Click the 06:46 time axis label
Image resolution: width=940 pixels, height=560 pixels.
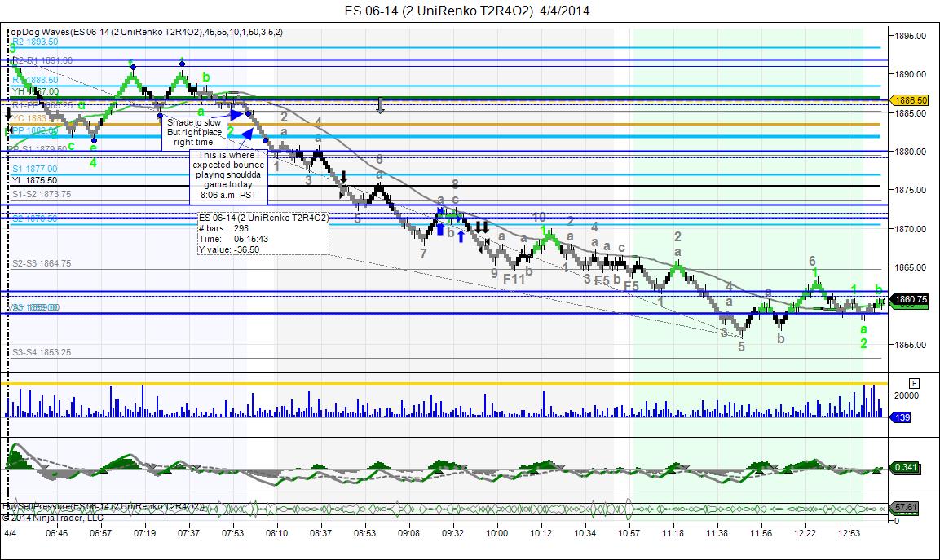pyautogui.click(x=56, y=533)
